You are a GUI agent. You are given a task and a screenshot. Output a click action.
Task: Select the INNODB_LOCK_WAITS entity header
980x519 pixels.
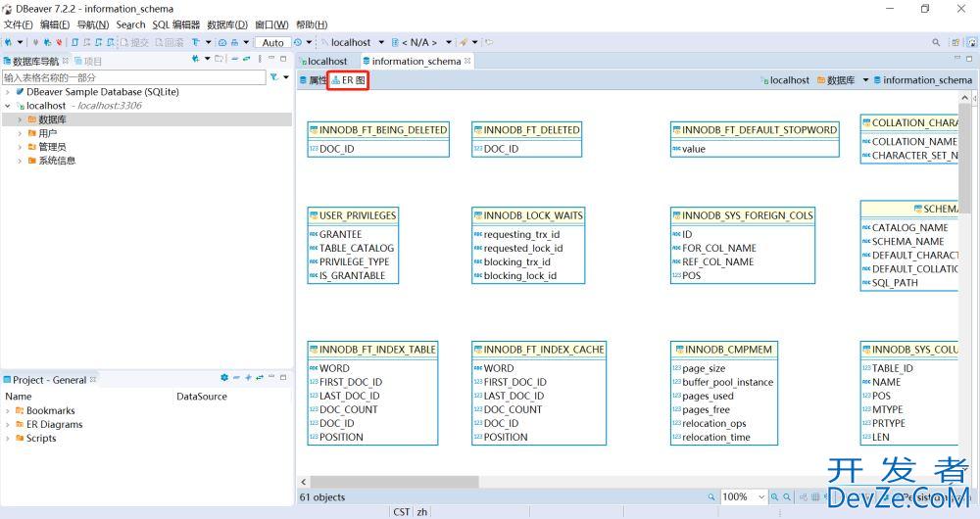(x=528, y=215)
